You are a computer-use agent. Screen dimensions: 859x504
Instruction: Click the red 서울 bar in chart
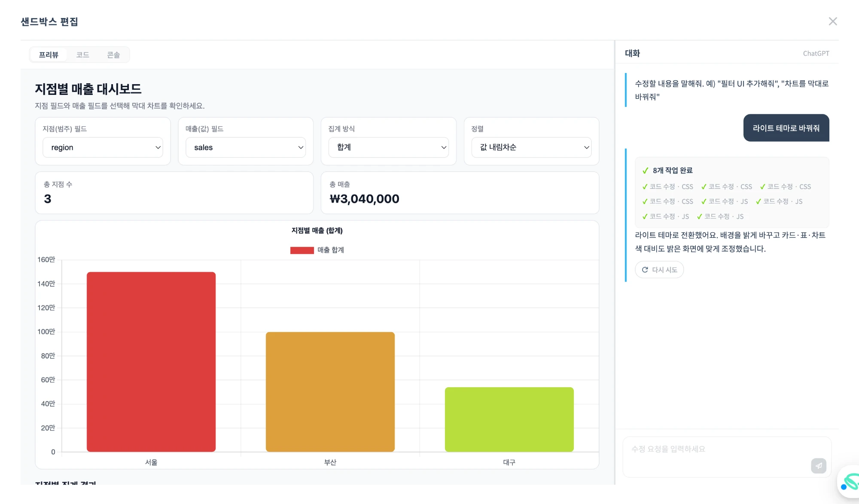[x=151, y=361]
